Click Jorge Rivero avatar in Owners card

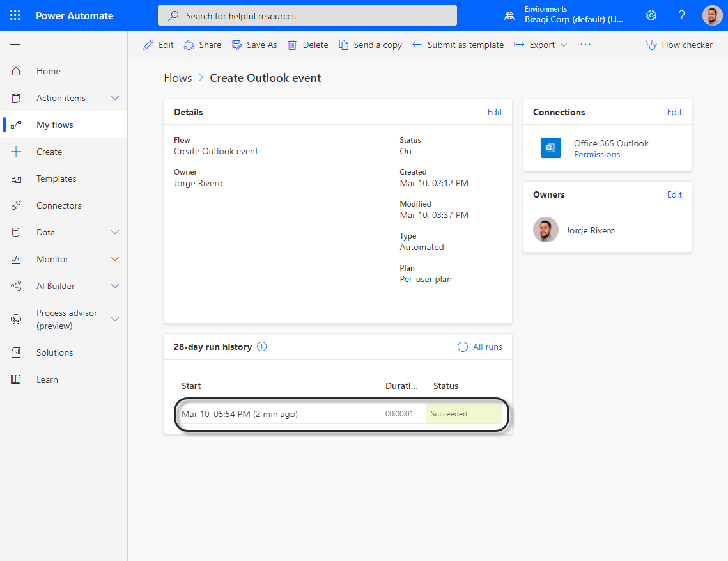click(546, 230)
